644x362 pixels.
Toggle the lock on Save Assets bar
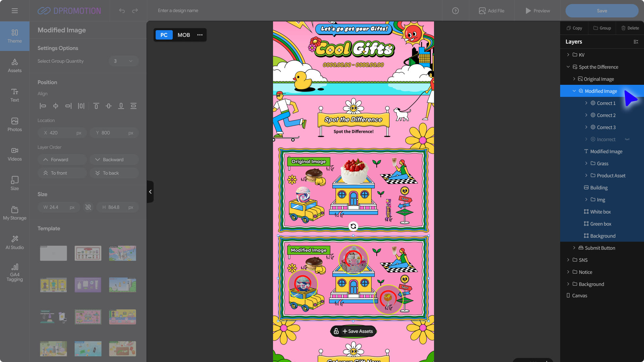pos(336,331)
